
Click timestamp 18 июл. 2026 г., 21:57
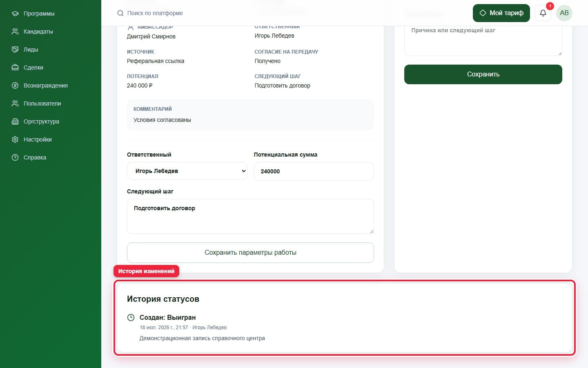pyautogui.click(x=164, y=328)
